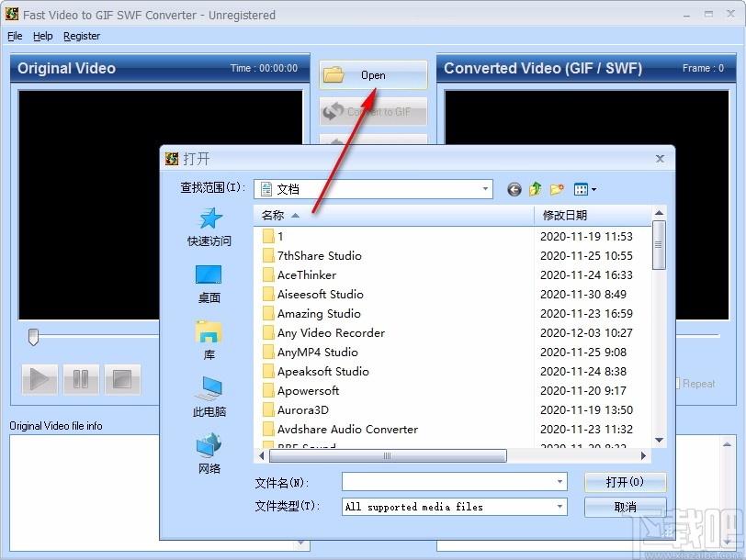Click the Convert to GIF button
Image resolution: width=746 pixels, height=560 pixels.
tap(373, 111)
